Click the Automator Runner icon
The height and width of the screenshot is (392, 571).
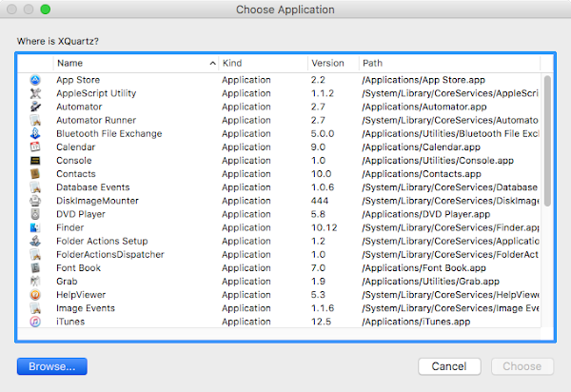click(35, 120)
